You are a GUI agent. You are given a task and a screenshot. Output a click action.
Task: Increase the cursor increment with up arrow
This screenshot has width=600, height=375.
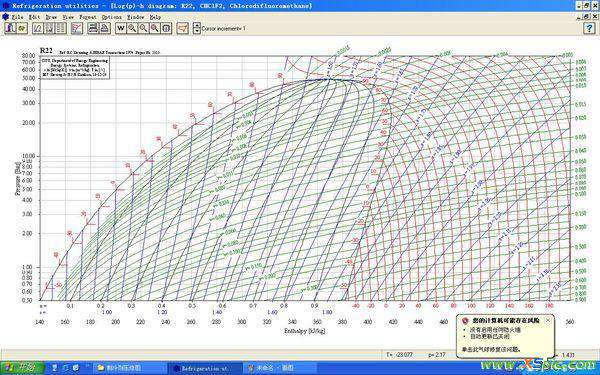197,25
